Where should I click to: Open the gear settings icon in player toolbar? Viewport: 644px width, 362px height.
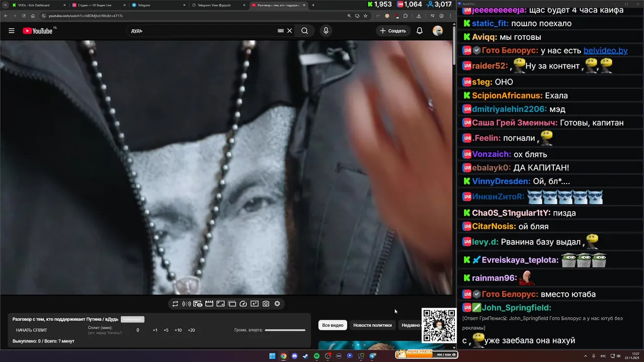(x=277, y=304)
